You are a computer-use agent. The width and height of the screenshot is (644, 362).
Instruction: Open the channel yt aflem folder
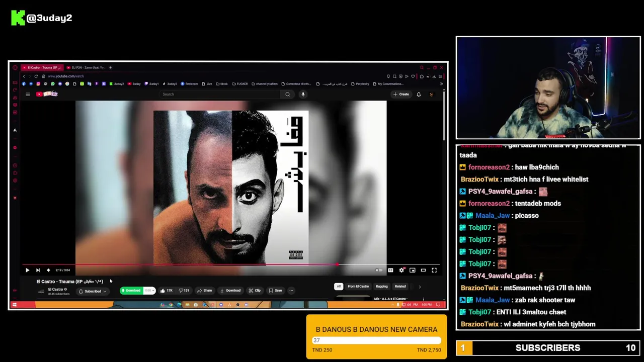pos(265,84)
